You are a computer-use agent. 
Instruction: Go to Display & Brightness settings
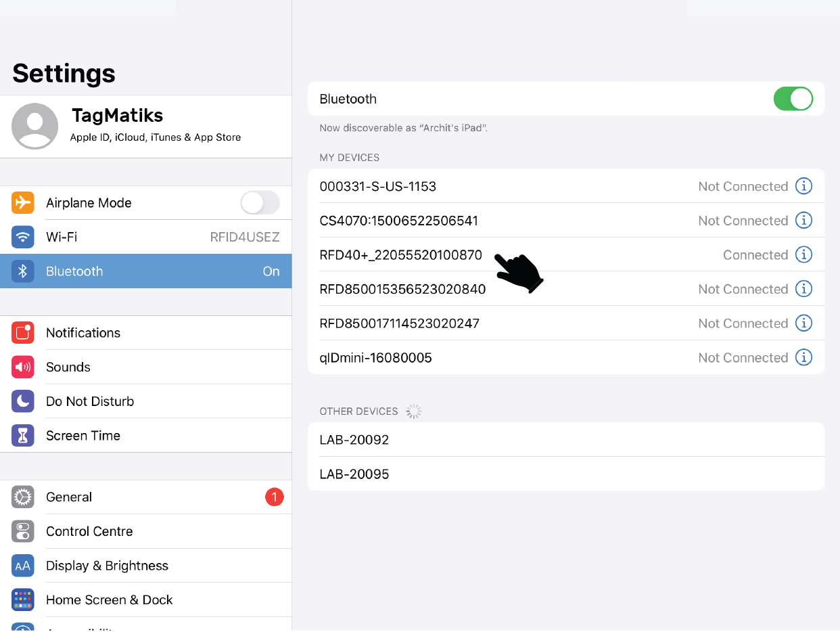(x=145, y=566)
